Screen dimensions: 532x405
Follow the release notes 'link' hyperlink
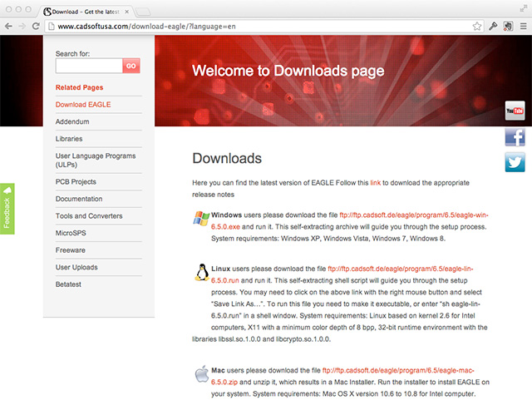point(375,182)
